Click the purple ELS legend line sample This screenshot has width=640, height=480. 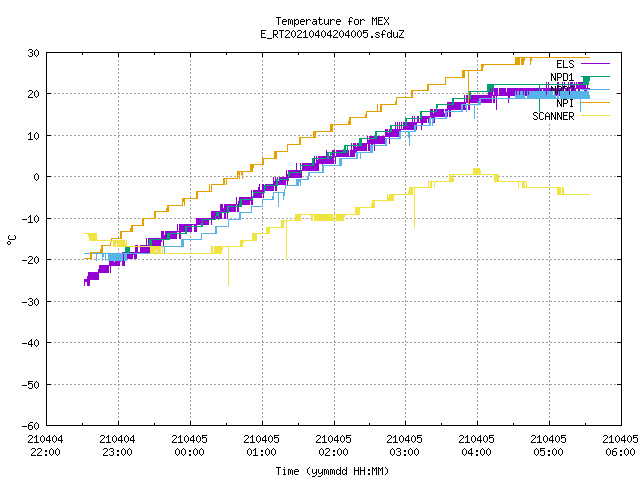point(595,64)
